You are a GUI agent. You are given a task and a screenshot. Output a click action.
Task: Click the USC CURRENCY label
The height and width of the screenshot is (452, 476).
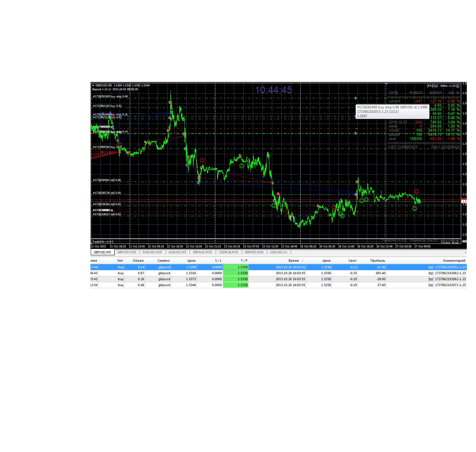coord(403,147)
